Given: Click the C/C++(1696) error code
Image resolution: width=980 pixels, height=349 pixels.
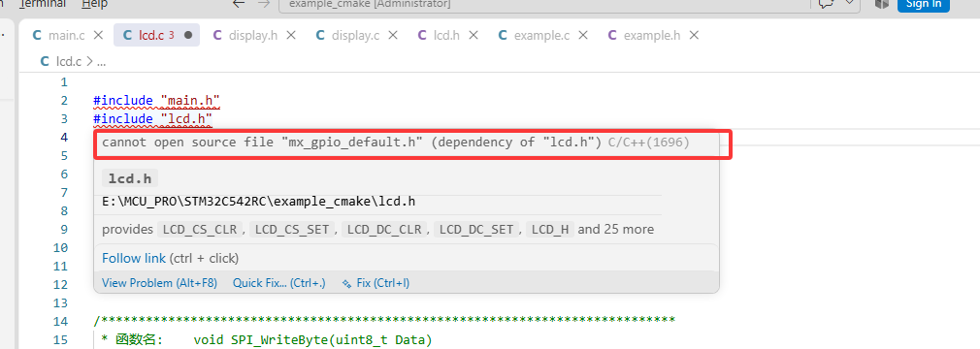Looking at the screenshot, I should coord(648,143).
